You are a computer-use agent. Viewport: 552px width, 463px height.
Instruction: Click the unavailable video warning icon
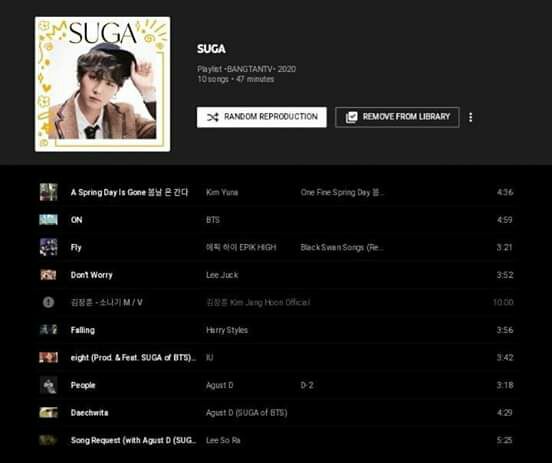pyautogui.click(x=48, y=302)
